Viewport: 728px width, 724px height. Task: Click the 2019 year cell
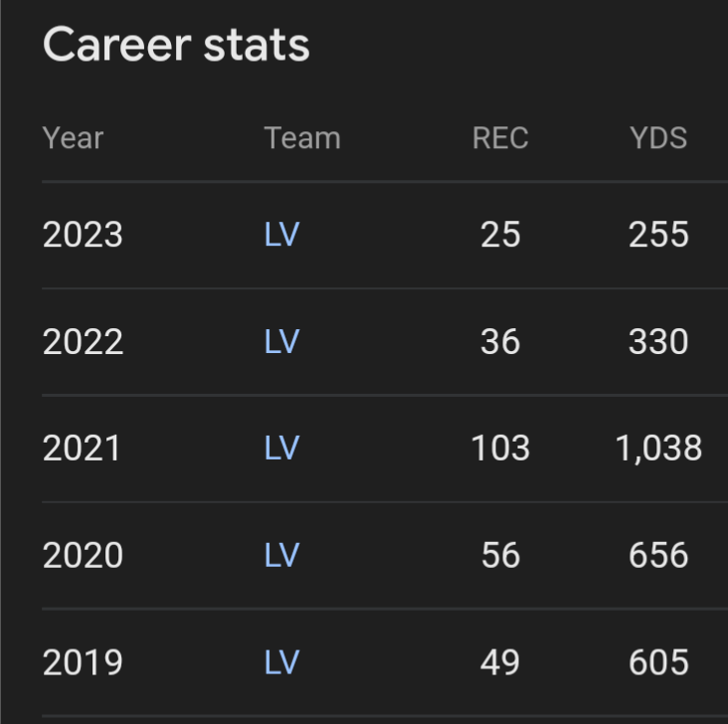83,661
